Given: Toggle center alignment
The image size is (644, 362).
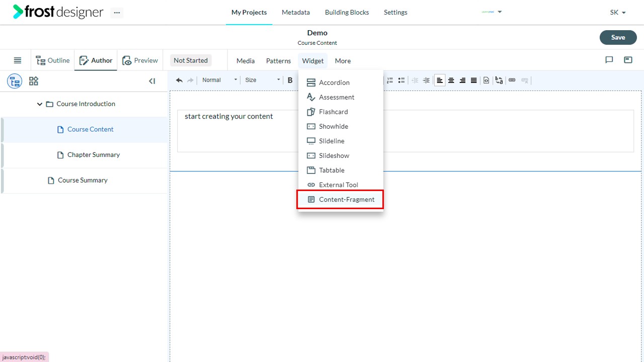Looking at the screenshot, I should coord(451,80).
